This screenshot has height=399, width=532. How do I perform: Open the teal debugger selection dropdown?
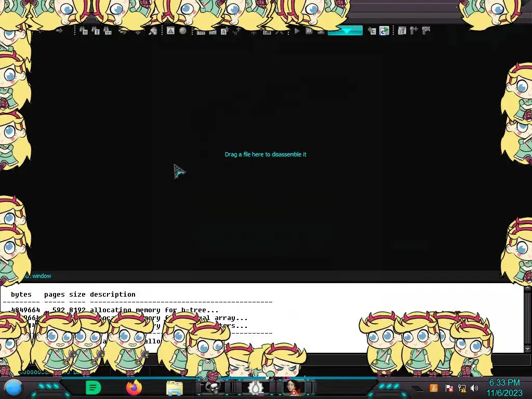coord(345,31)
